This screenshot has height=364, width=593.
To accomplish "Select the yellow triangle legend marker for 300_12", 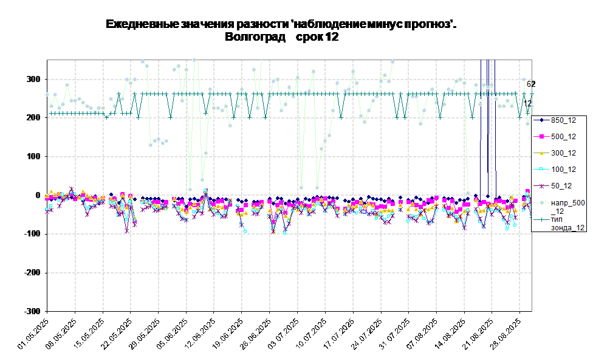I will (541, 153).
